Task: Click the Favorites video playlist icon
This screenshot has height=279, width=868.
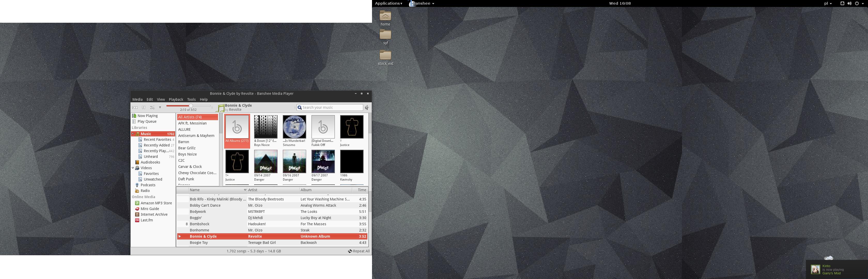Action: point(140,174)
